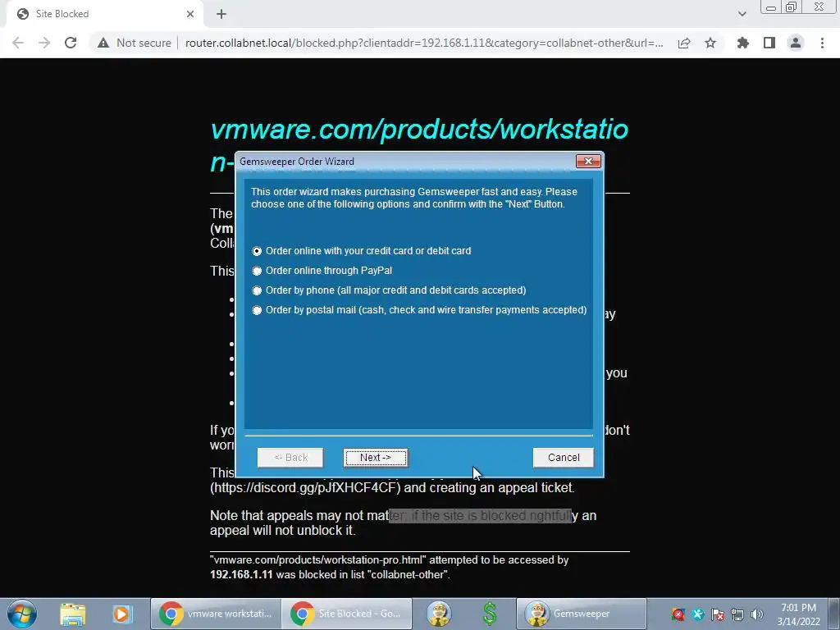Open Chrome profile avatar menu
The width and height of the screenshot is (840, 630).
[796, 43]
